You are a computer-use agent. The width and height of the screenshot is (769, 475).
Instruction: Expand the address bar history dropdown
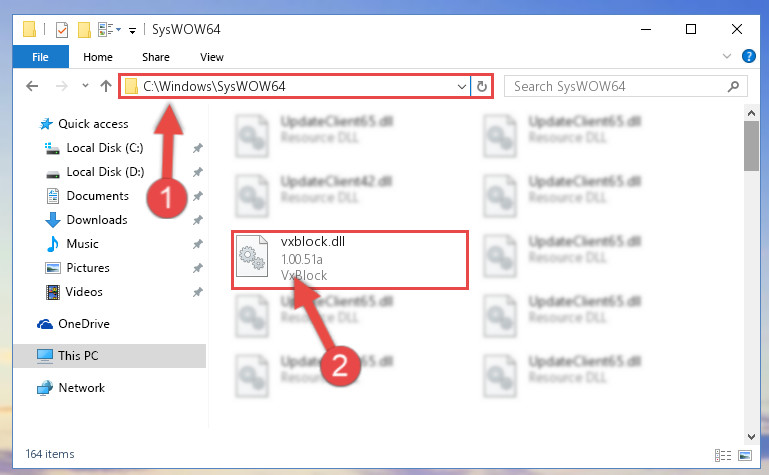pos(461,87)
